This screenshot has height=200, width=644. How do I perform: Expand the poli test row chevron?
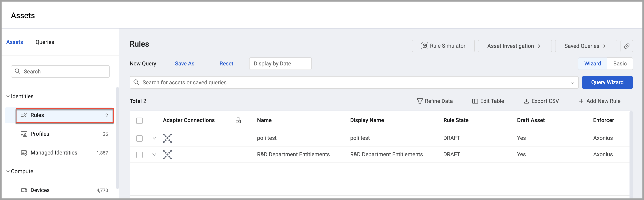coord(154,138)
